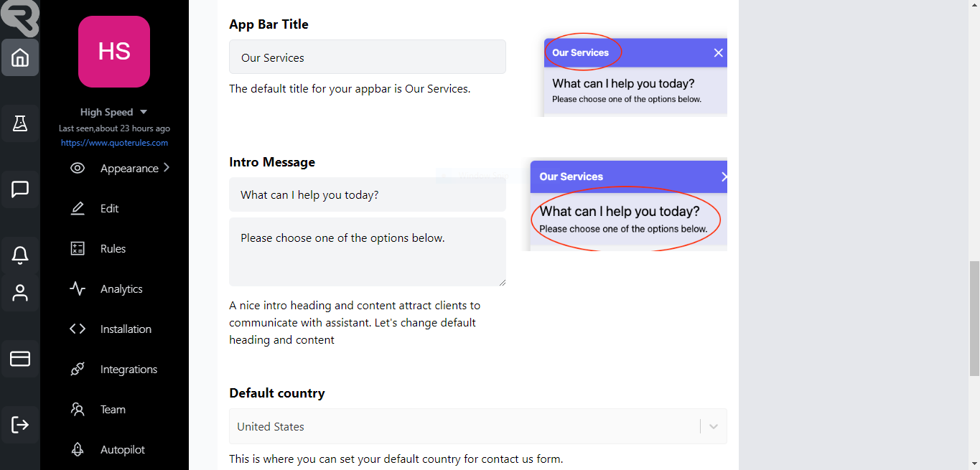Open the chat bubble icon
980x470 pixels.
coord(20,189)
